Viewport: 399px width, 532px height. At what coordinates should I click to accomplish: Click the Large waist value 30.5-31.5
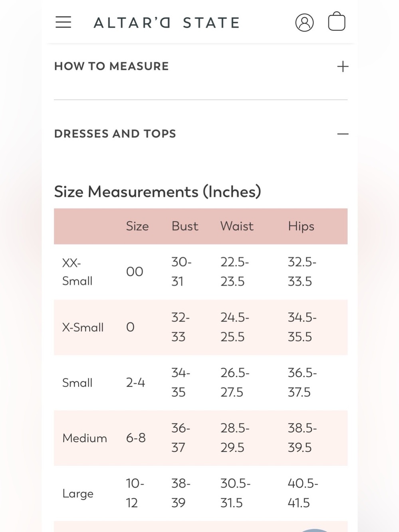[236, 493]
